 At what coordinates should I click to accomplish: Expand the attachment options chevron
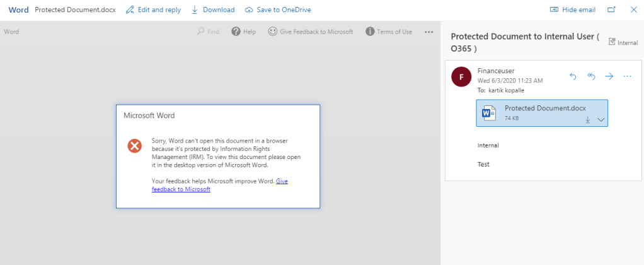pos(601,119)
